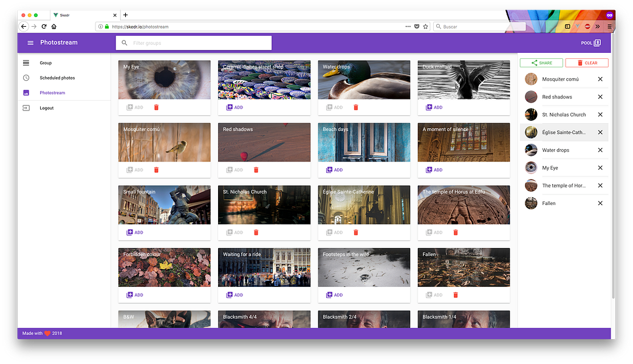Select Photostream in sidebar
Viewport: 633px width, 364px height.
52,93
